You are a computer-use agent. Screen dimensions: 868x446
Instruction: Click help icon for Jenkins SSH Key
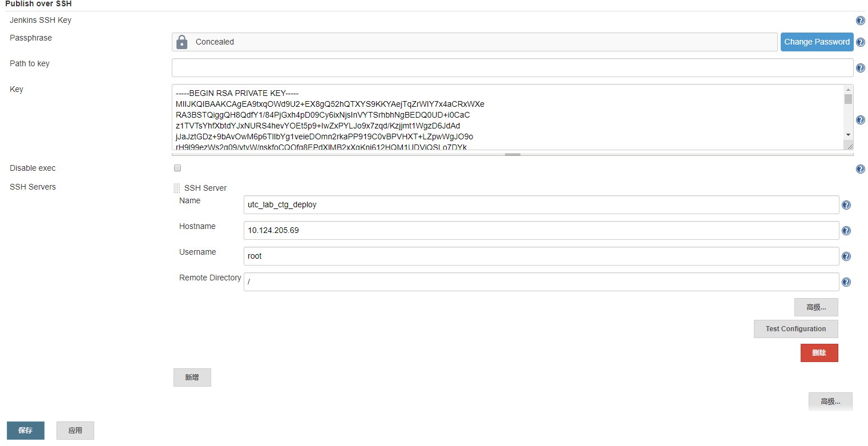(861, 21)
